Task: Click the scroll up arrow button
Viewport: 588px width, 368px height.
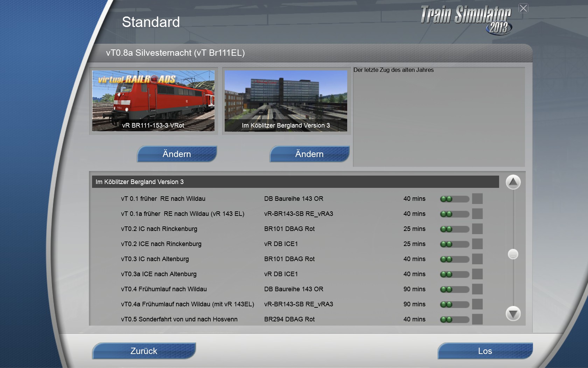Action: click(513, 182)
